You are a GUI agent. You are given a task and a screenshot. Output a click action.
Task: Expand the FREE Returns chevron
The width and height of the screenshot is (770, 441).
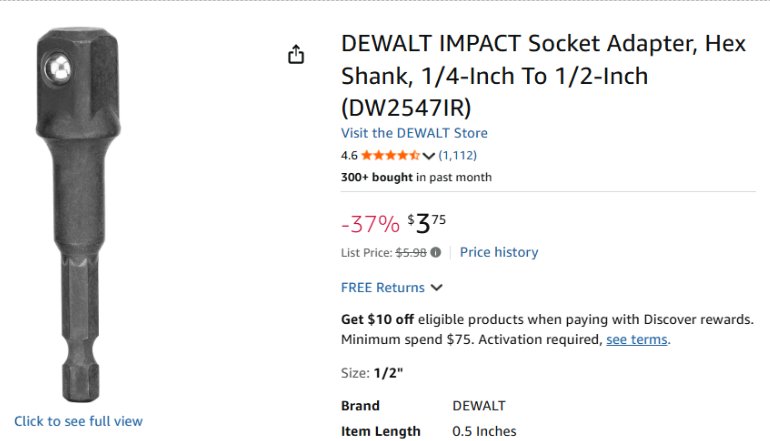(437, 287)
